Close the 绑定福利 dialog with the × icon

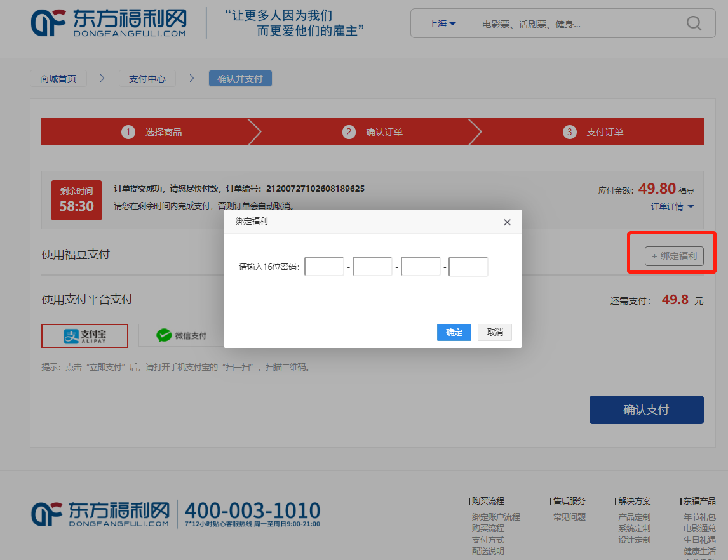tap(507, 222)
